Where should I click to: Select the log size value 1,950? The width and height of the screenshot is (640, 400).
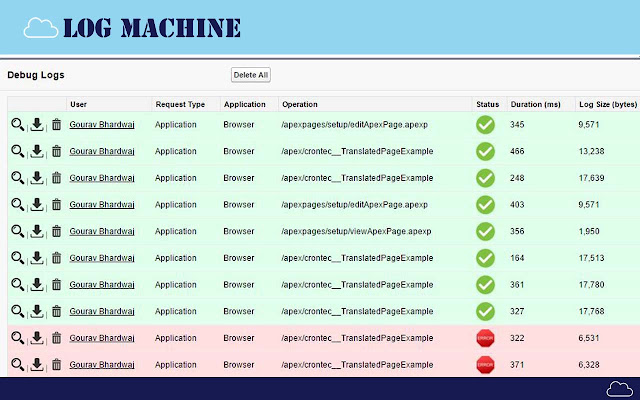click(x=589, y=231)
